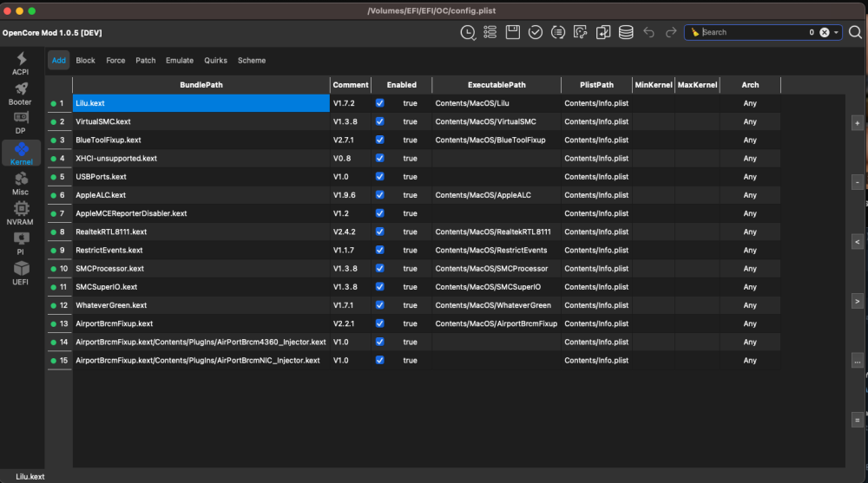Click the undo arrow icon
Viewport: 868px width, 483px height.
(648, 33)
